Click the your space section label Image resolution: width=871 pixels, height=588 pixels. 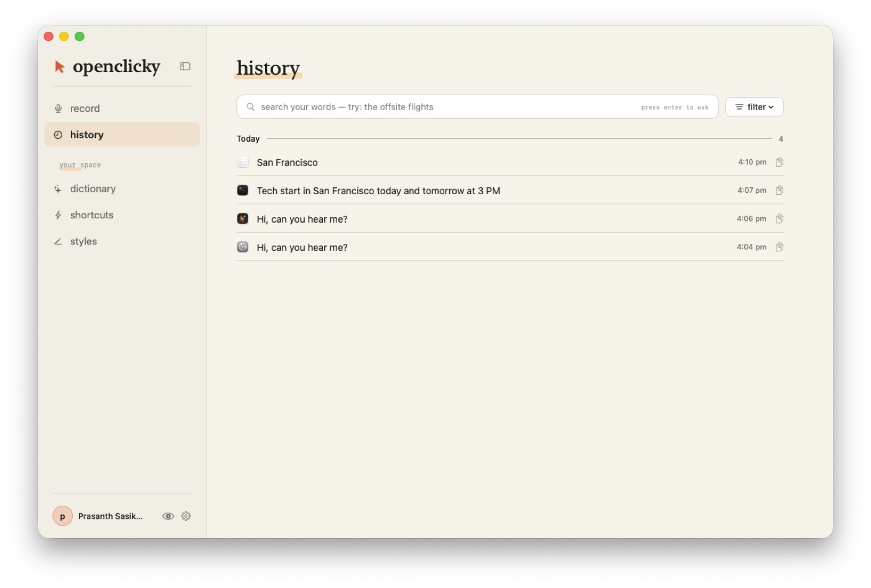[x=80, y=165]
